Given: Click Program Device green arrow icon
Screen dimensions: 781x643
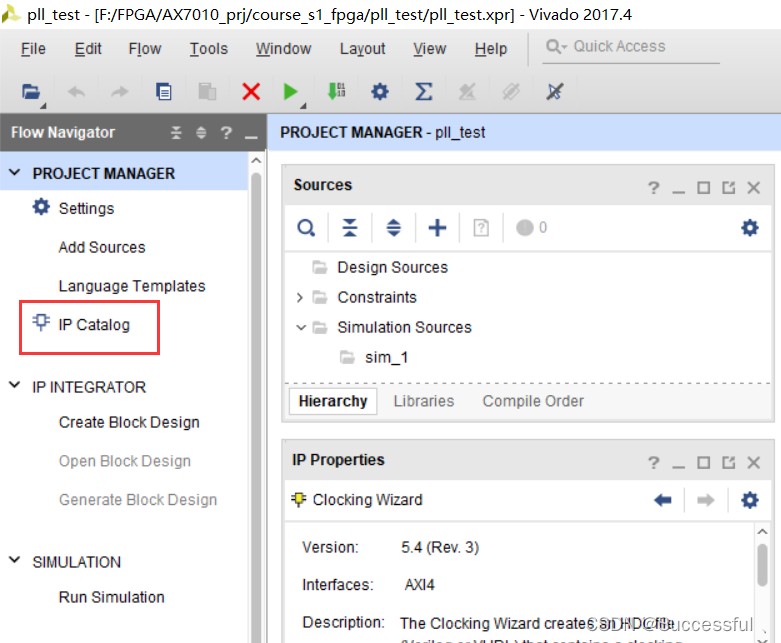Looking at the screenshot, I should pos(336,92).
